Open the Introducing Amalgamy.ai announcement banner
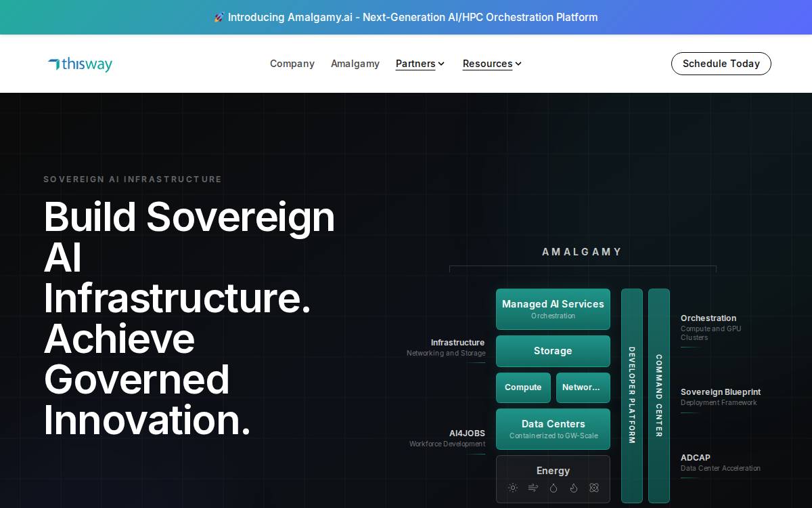 406,17
